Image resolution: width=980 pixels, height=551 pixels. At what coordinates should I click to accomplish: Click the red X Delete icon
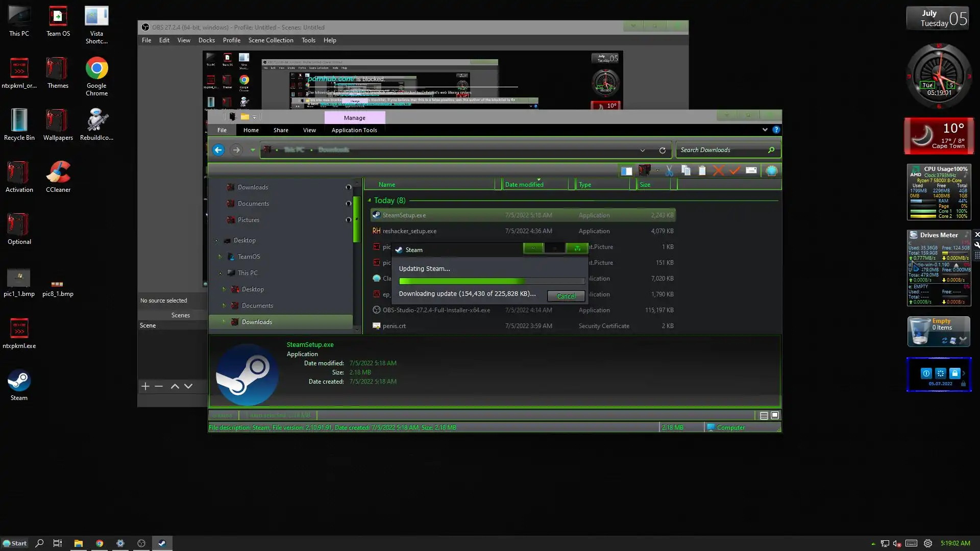click(718, 171)
